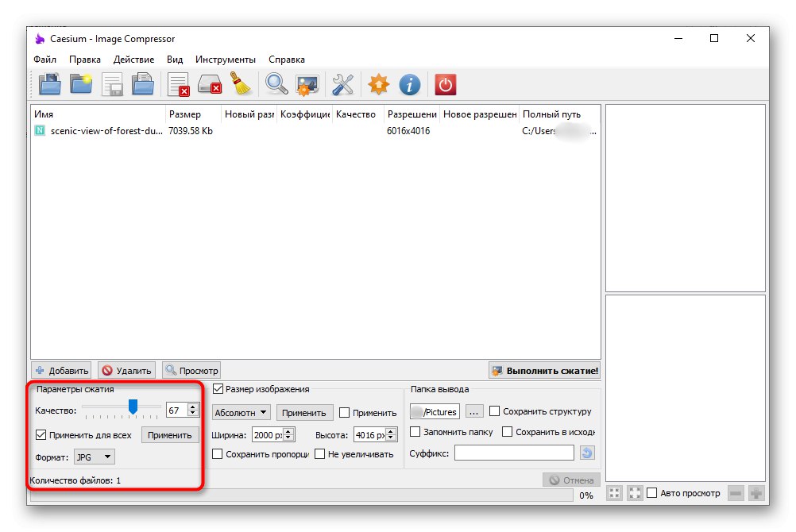Screen dimensions: 796x532
Task: Click Применить button next to Абсолютн
Action: (x=304, y=413)
